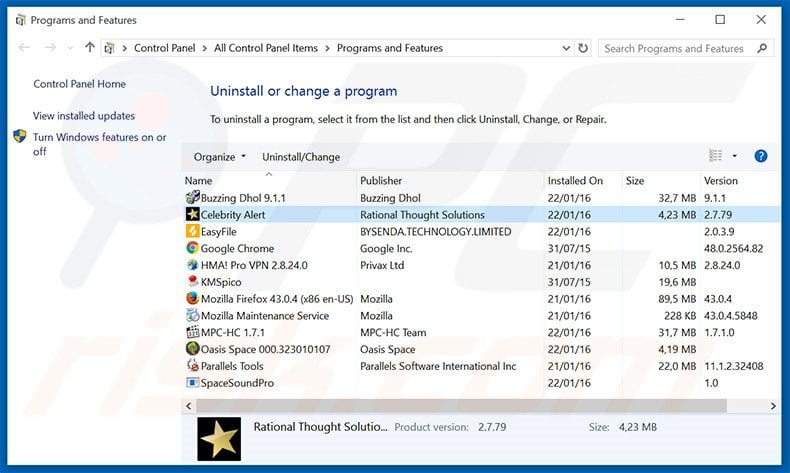Viewport: 790px width, 473px height.
Task: Select Mozilla Maintenance Service entry
Action: pos(265,316)
